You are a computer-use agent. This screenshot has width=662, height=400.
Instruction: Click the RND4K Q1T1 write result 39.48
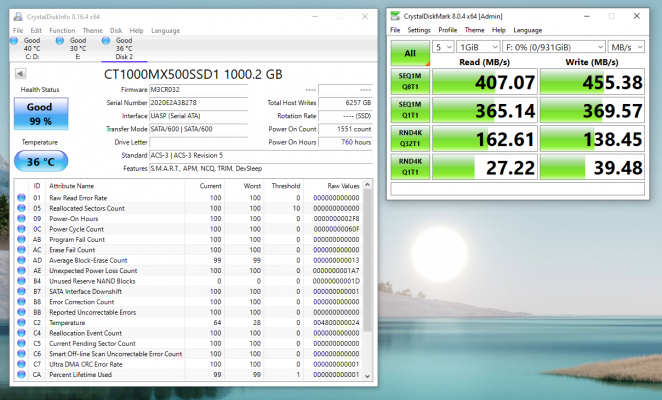(592, 167)
